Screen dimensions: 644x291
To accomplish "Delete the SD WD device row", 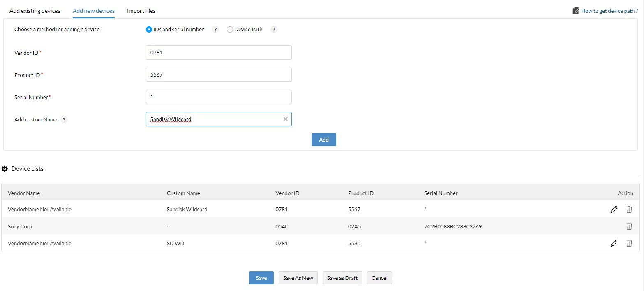I will [629, 243].
